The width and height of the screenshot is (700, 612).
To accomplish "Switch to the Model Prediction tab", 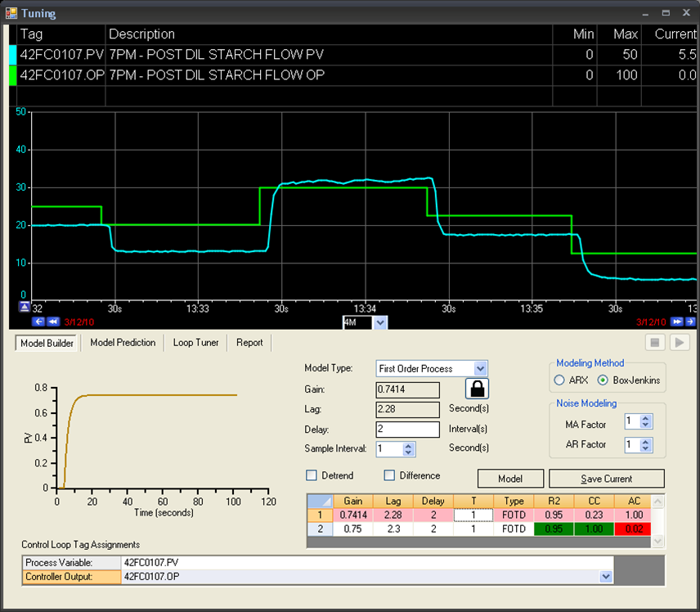I will (x=123, y=343).
